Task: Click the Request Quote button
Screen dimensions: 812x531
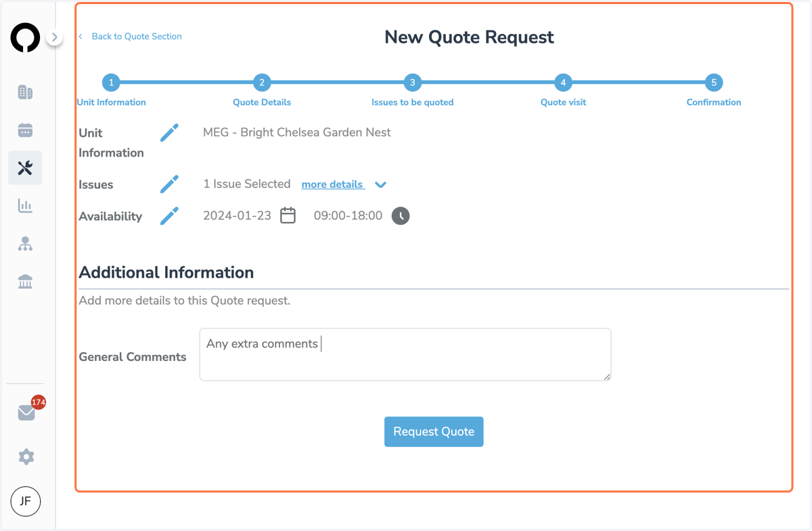Action: point(434,431)
